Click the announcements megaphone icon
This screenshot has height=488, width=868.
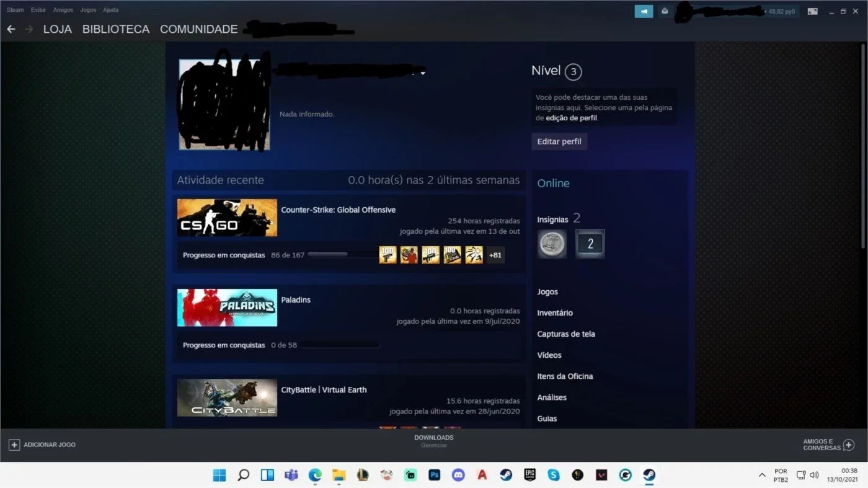click(644, 11)
